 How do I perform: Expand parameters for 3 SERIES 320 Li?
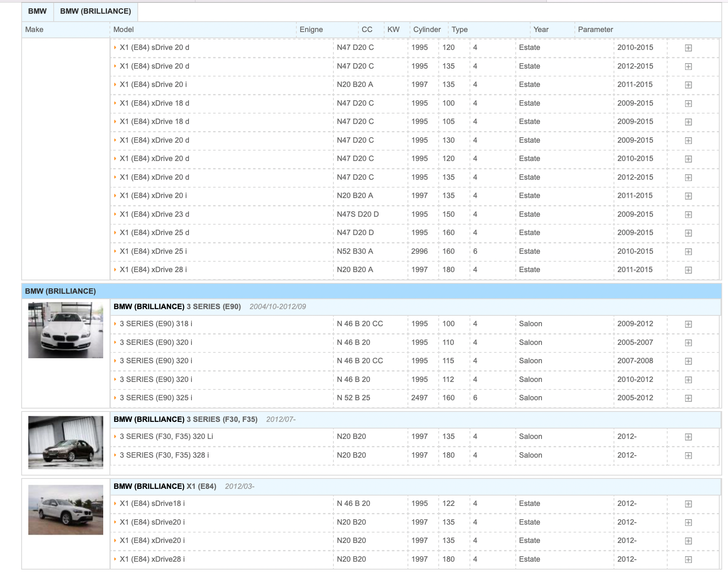point(688,437)
